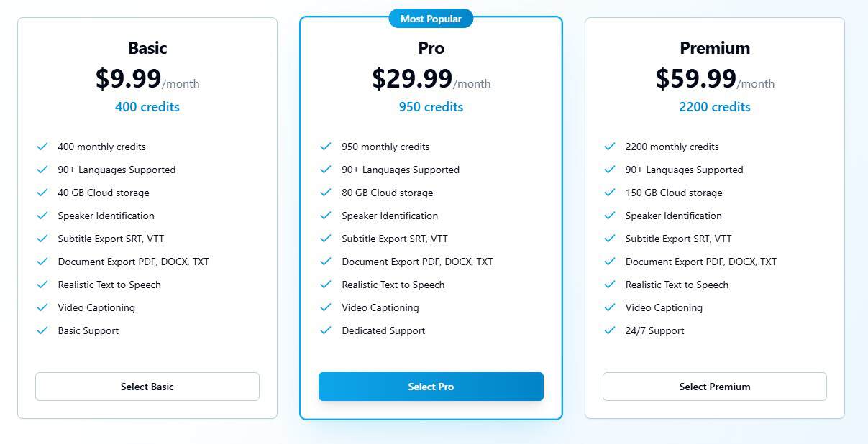Click the checkmark beside Premium's 24/7 Support

click(610, 330)
